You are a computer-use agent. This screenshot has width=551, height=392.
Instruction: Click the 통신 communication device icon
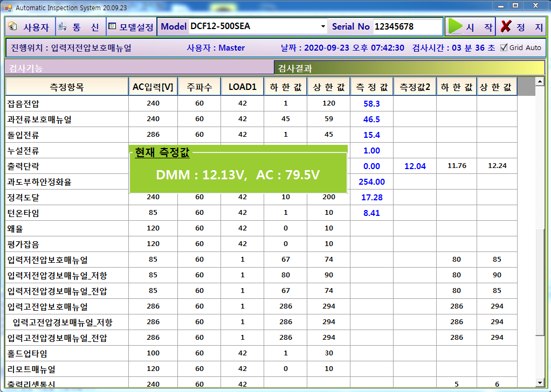tap(63, 26)
